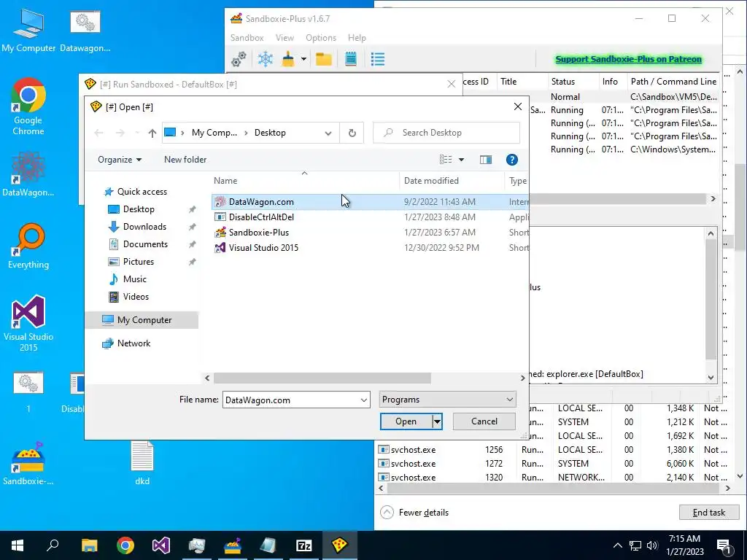The image size is (747, 560).
Task: Select Music in navigation pane
Action: (135, 279)
